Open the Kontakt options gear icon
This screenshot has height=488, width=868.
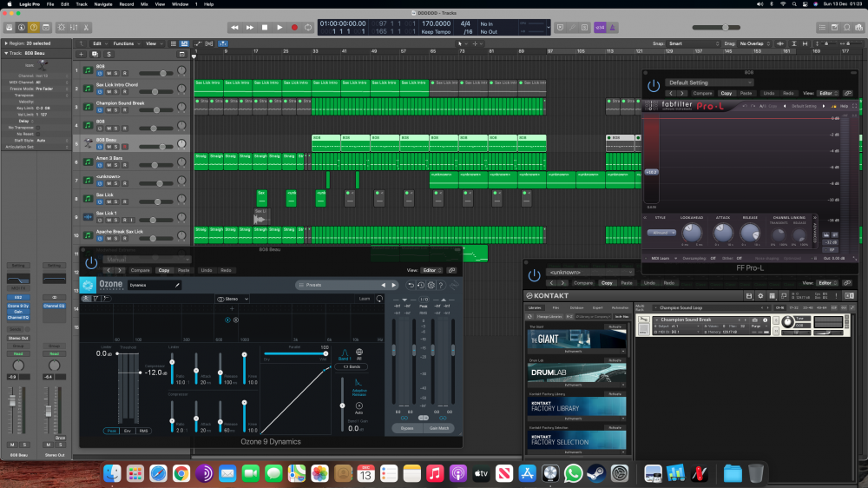click(x=760, y=296)
